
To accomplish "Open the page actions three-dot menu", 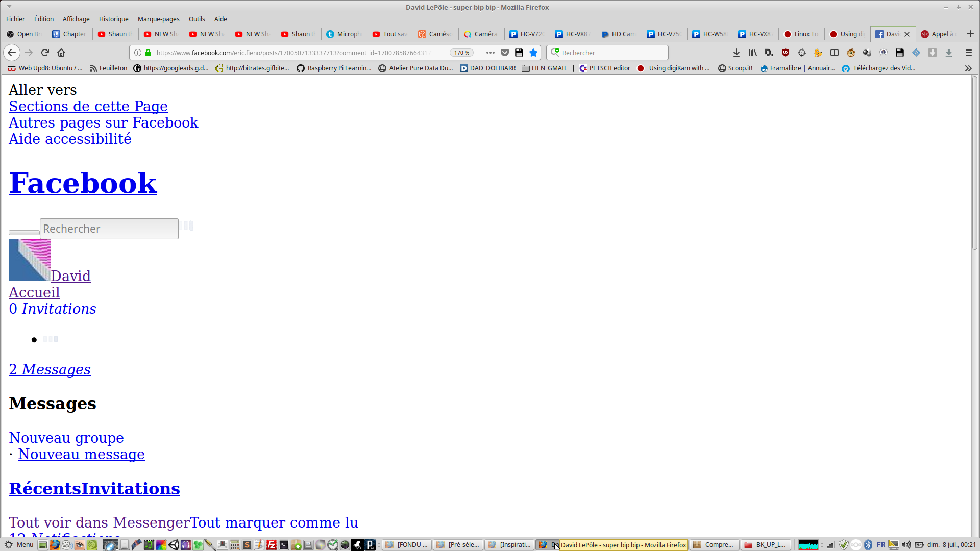I will pos(491,53).
